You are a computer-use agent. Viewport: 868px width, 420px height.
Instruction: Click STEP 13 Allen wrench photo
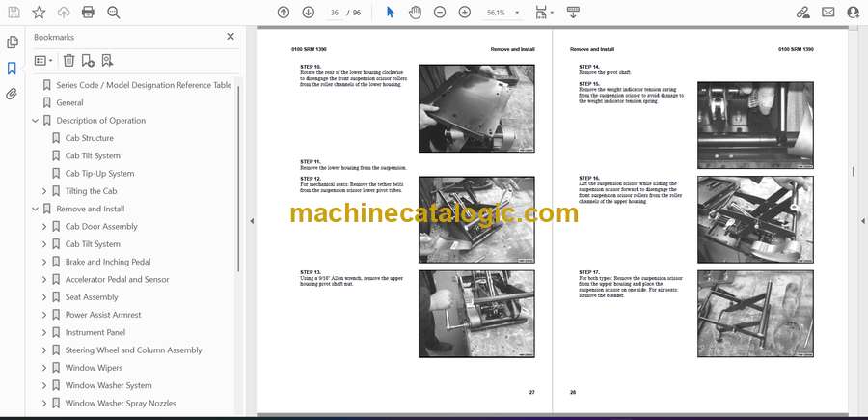(476, 314)
